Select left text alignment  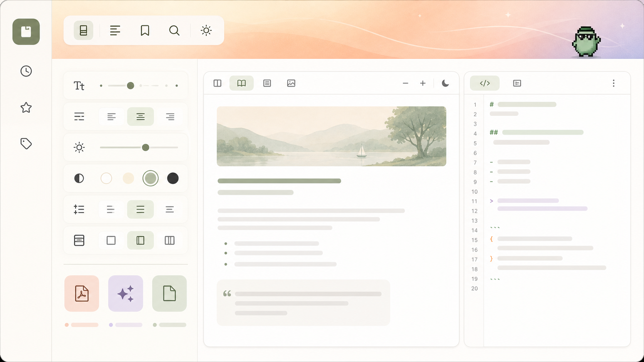tap(111, 117)
